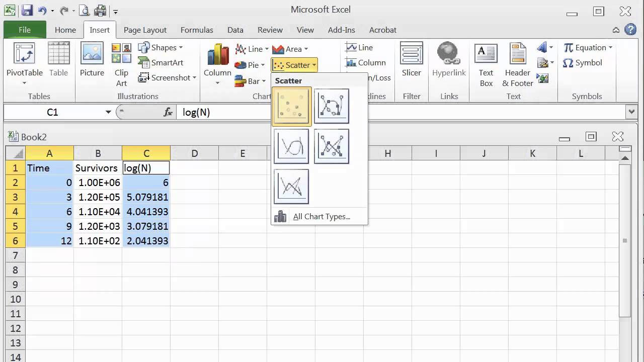This screenshot has width=644, height=362.
Task: Switch to the Add-Ins tab
Action: coord(342,30)
